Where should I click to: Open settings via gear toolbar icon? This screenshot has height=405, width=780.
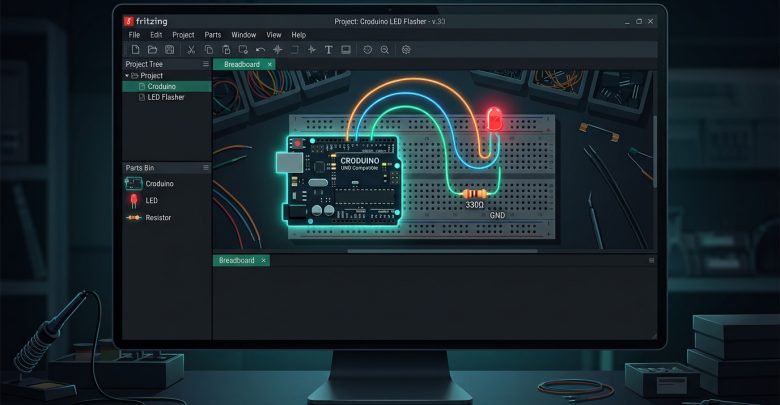click(406, 49)
